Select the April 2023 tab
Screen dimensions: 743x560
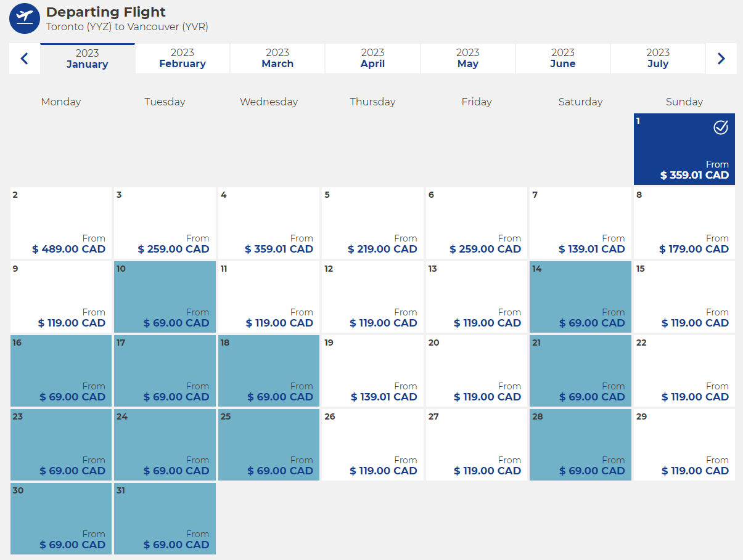click(x=372, y=59)
